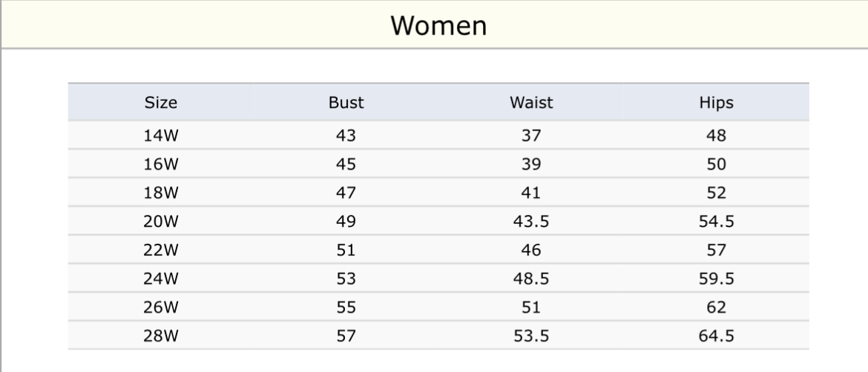This screenshot has width=868, height=372.
Task: Click the waist value 48.5 cell
Action: (x=531, y=279)
